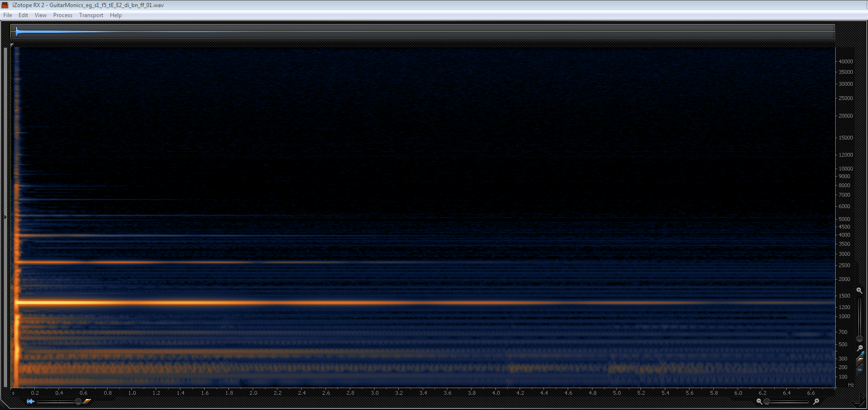Expand the collapsed left side panel arrow
This screenshot has height=410, width=868.
coord(5,217)
